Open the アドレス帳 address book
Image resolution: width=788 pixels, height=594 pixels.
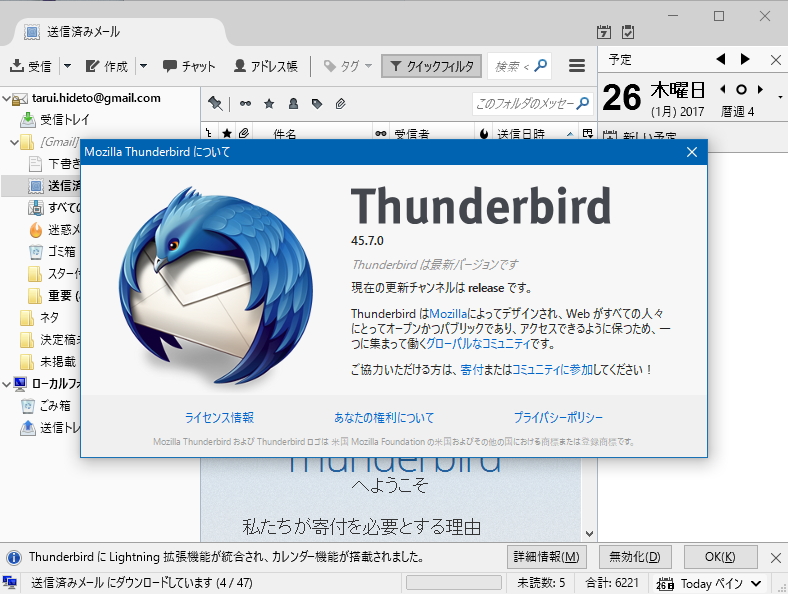pos(266,66)
